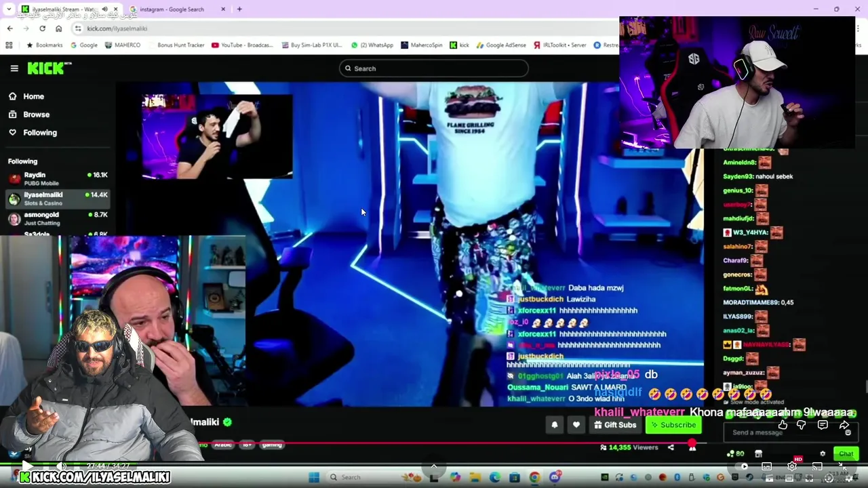868x488 pixels.
Task: Open MahercoSpin bookmark
Action: pyautogui.click(x=421, y=45)
